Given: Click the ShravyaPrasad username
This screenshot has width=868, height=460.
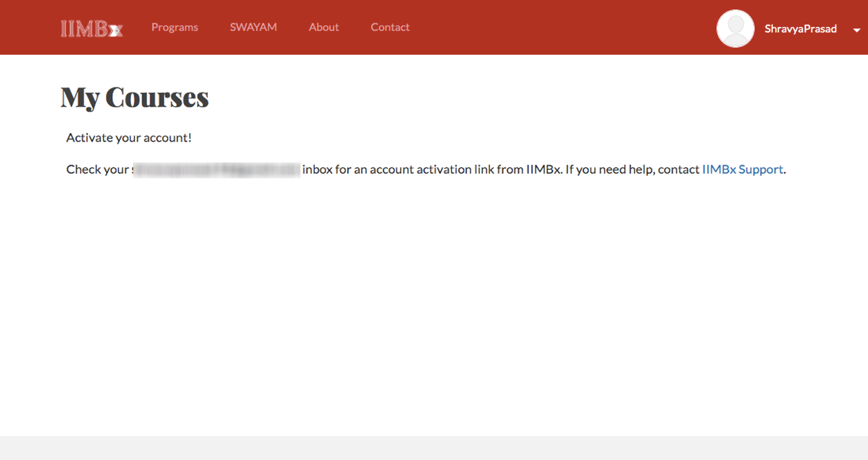Looking at the screenshot, I should (x=800, y=29).
